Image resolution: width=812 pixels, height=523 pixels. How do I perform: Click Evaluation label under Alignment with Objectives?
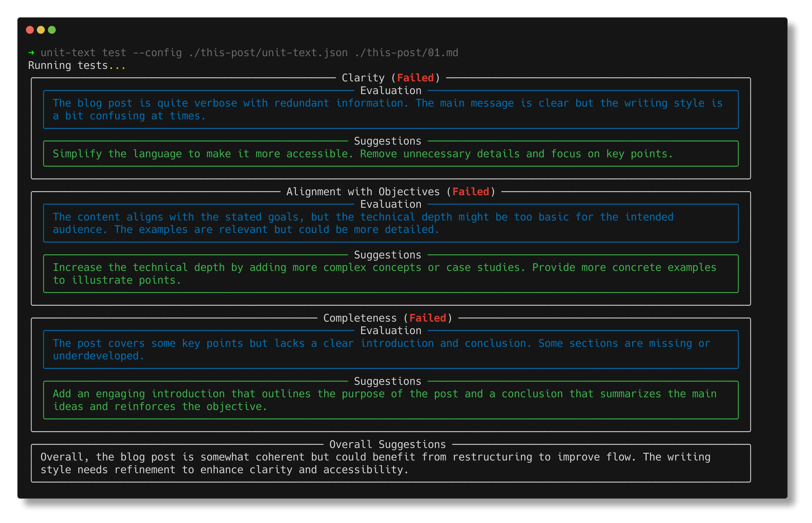click(391, 204)
